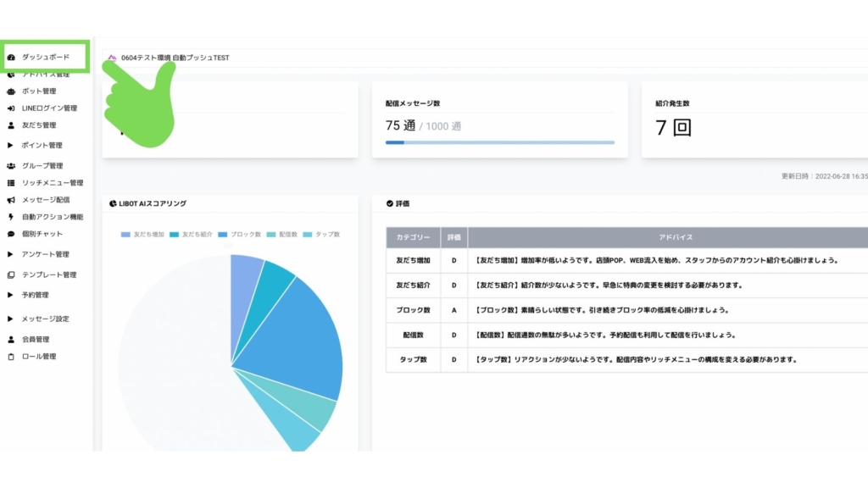
Task: Open テンプレート管理 from the sidebar
Action: tap(48, 274)
